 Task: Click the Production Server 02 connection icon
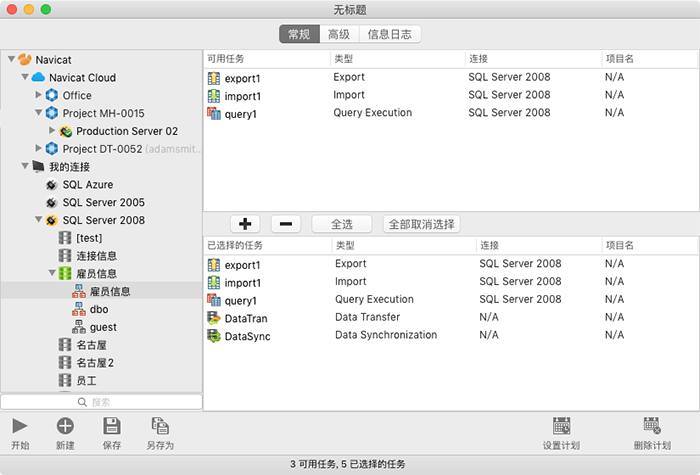[x=66, y=131]
